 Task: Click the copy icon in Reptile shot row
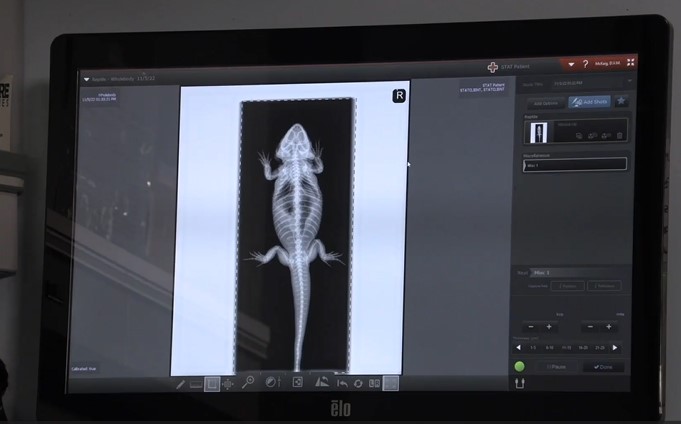coord(579,136)
